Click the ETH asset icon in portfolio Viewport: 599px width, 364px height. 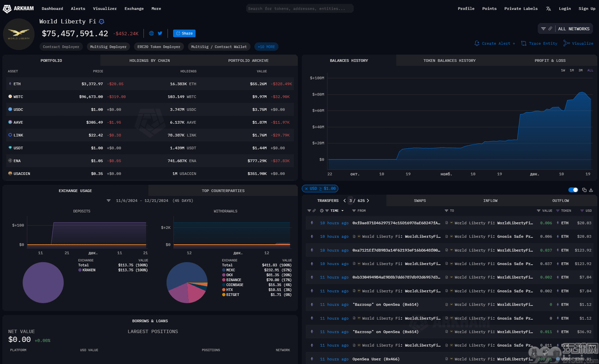pos(10,84)
